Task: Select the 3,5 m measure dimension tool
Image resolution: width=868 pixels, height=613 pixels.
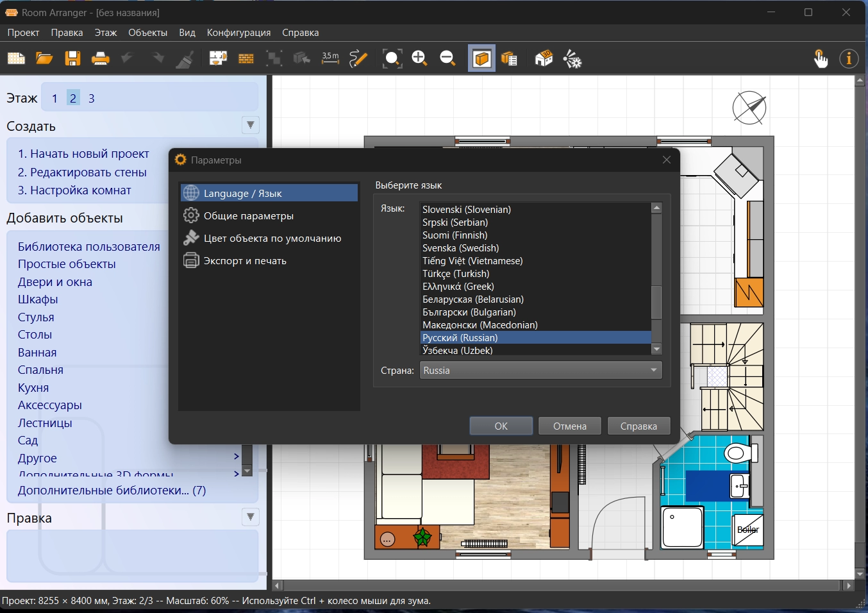Action: pos(330,59)
